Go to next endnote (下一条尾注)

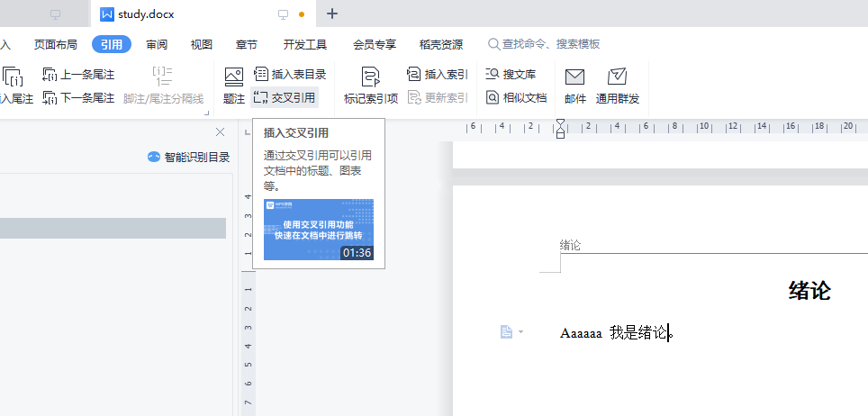(x=78, y=99)
